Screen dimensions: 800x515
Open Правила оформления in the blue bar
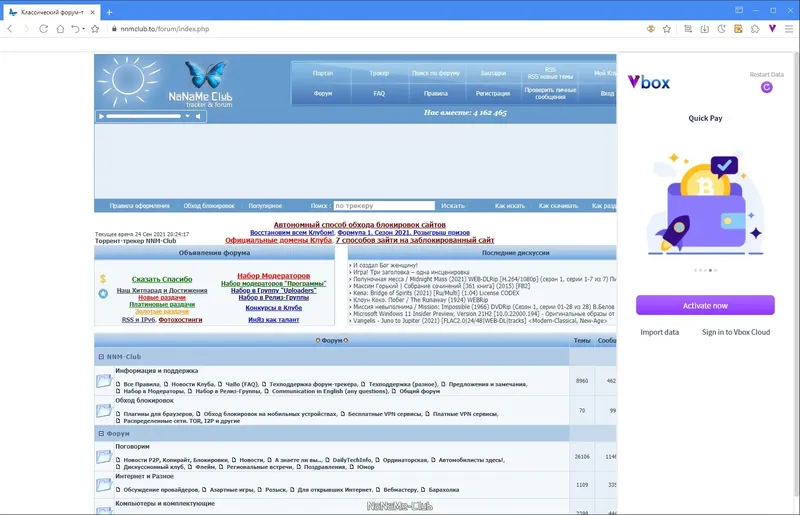[x=139, y=206]
